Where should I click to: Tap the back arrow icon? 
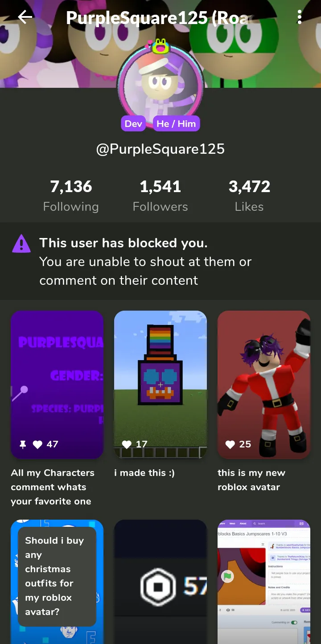click(x=25, y=17)
